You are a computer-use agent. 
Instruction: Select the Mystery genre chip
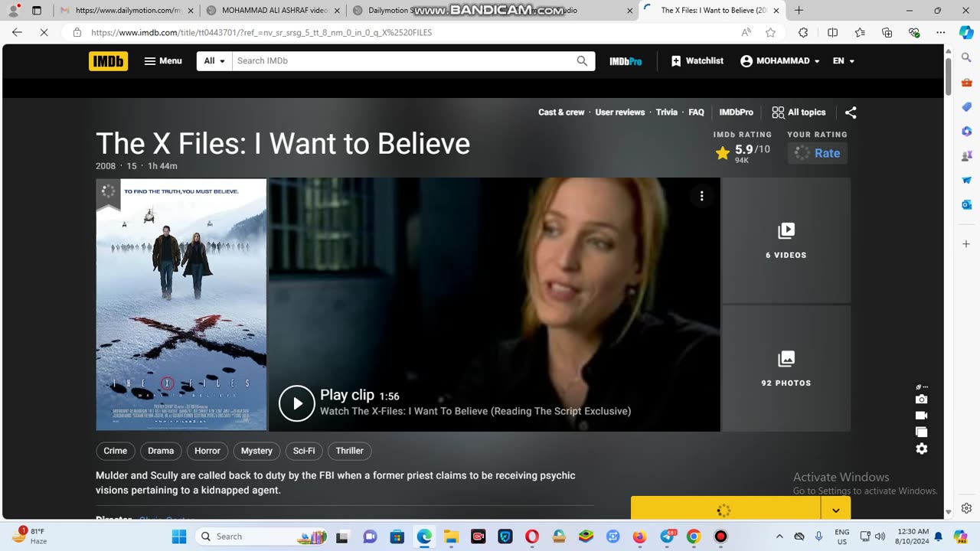(x=256, y=451)
